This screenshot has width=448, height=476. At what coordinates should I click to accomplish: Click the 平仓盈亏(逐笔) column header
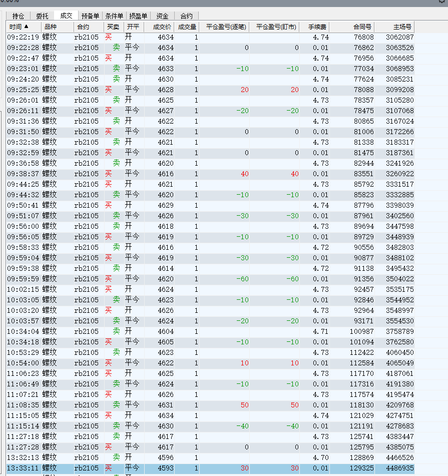click(x=226, y=27)
